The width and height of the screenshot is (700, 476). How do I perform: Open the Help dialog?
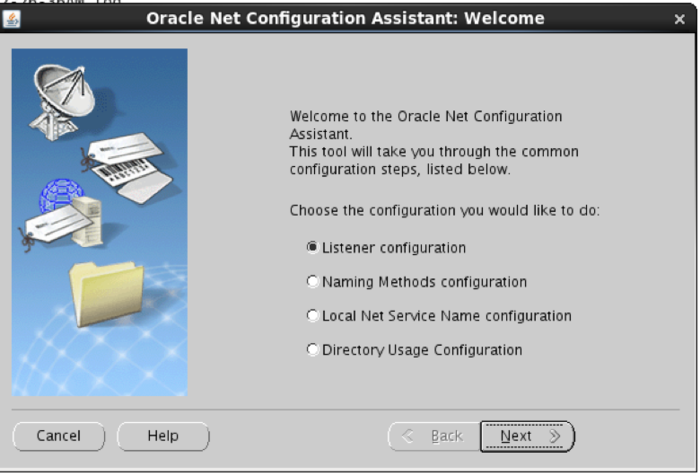pos(163,436)
